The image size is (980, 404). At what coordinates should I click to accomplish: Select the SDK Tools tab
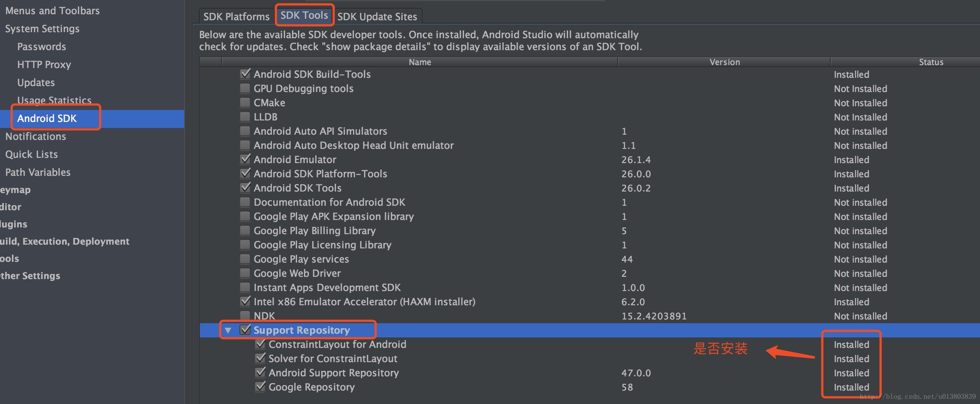[304, 15]
